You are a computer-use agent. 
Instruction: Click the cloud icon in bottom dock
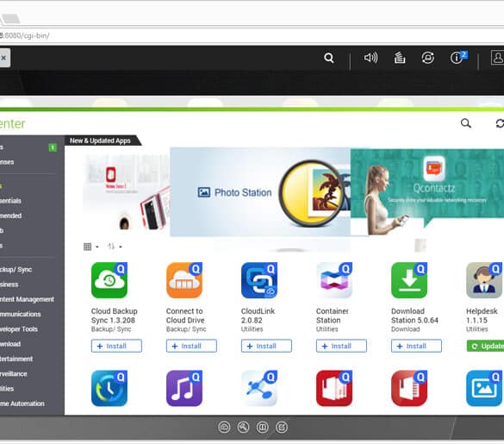(x=224, y=428)
